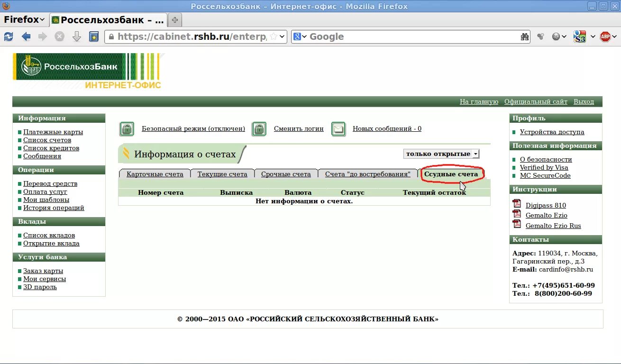Open the О безопасности link

point(546,159)
